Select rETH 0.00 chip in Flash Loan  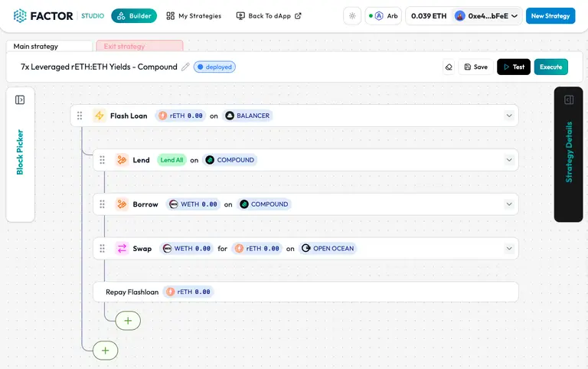click(x=181, y=116)
